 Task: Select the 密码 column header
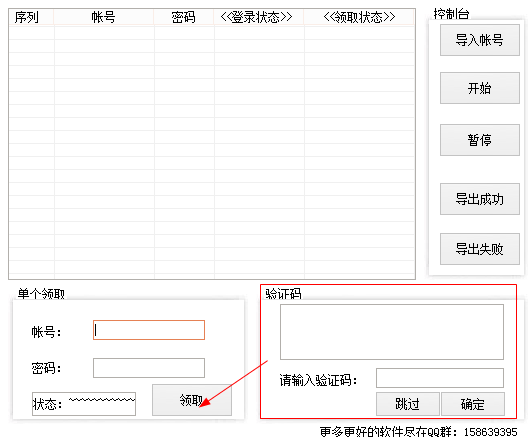tap(184, 17)
